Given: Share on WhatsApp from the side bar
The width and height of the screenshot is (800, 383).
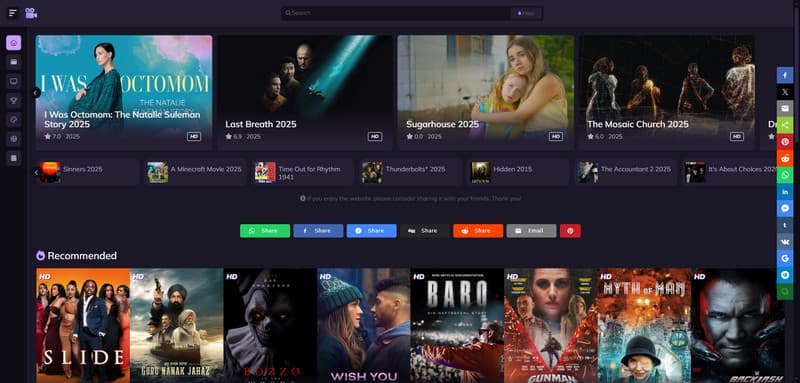Looking at the screenshot, I should click(x=785, y=175).
